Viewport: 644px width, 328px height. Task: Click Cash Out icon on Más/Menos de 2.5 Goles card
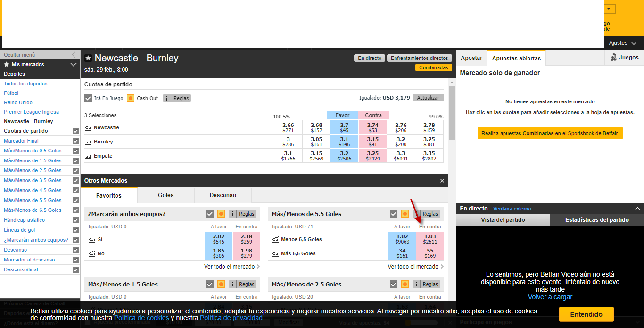click(405, 284)
